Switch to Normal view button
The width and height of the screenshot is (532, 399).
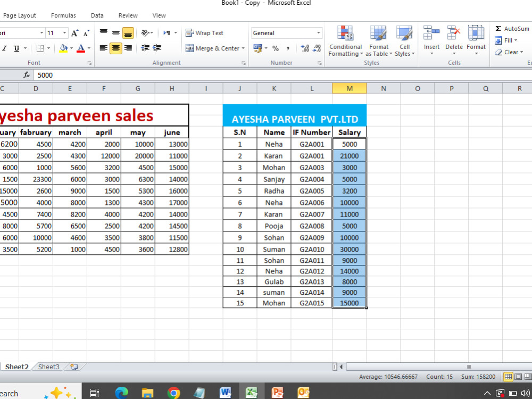pyautogui.click(x=508, y=377)
